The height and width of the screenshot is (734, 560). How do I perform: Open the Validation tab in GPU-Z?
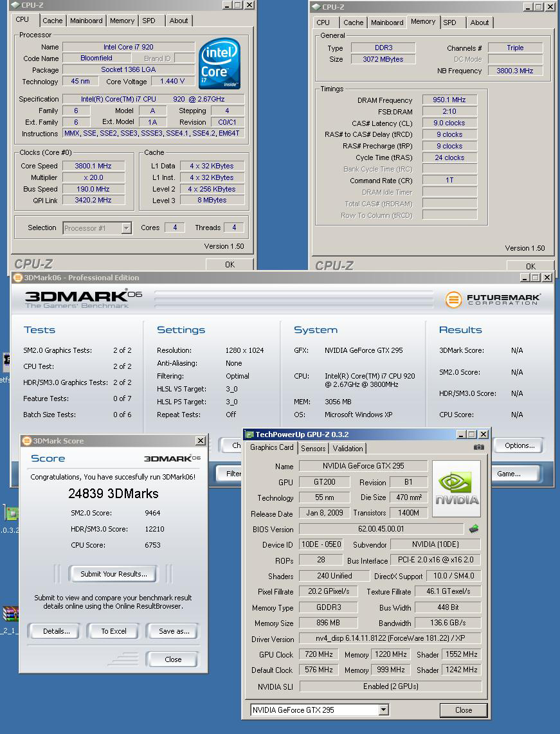[x=348, y=449]
